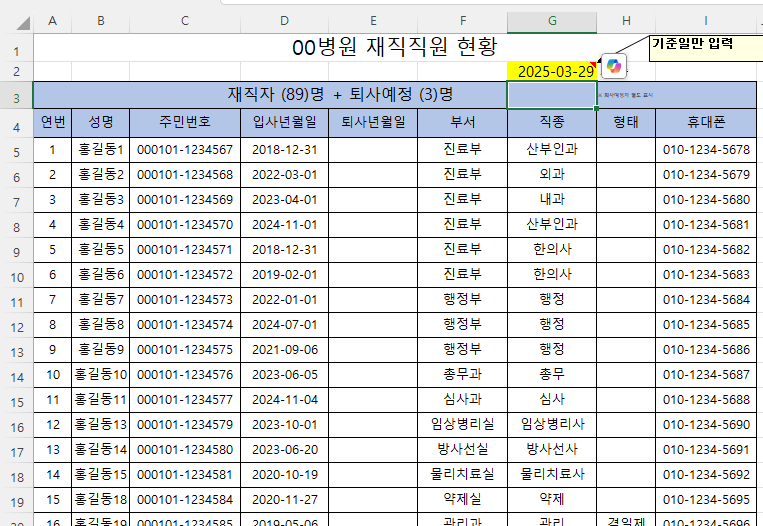Click '산부인과' in the 홍길동1 row
Image resolution: width=763 pixels, height=526 pixels.
[552, 149]
